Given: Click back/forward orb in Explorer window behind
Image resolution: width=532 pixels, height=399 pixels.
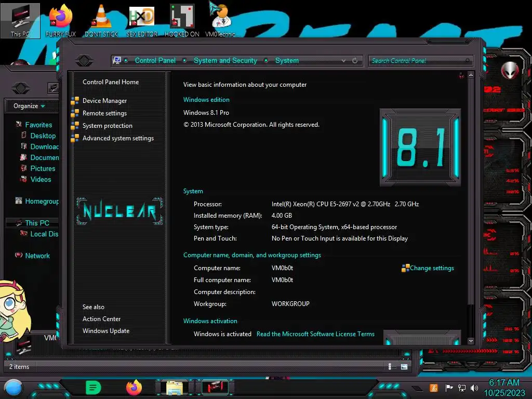Looking at the screenshot, I should [21, 88].
